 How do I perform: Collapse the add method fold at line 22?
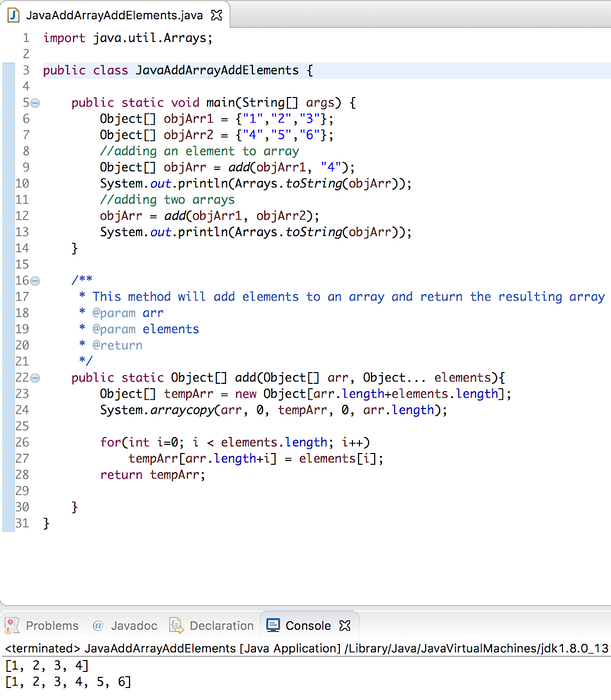point(35,378)
